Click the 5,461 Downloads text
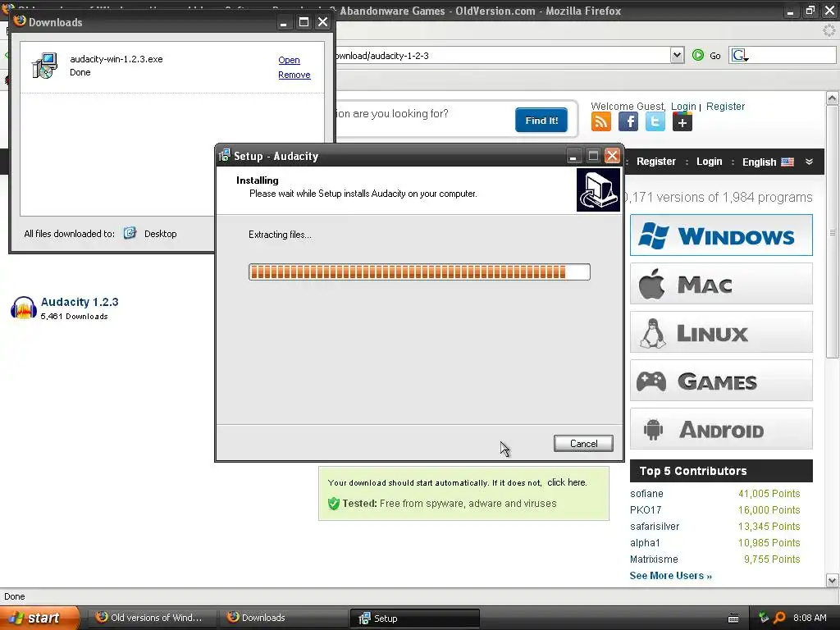The image size is (840, 630). coord(74,316)
